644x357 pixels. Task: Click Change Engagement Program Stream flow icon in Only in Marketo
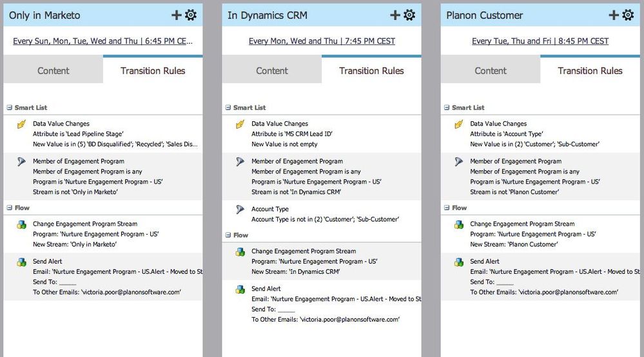point(21,224)
